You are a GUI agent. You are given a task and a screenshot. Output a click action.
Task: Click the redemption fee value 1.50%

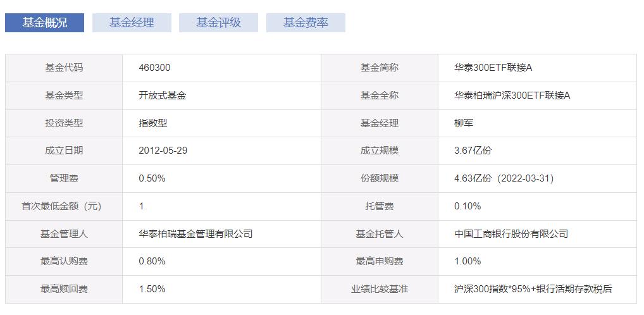click(x=152, y=289)
